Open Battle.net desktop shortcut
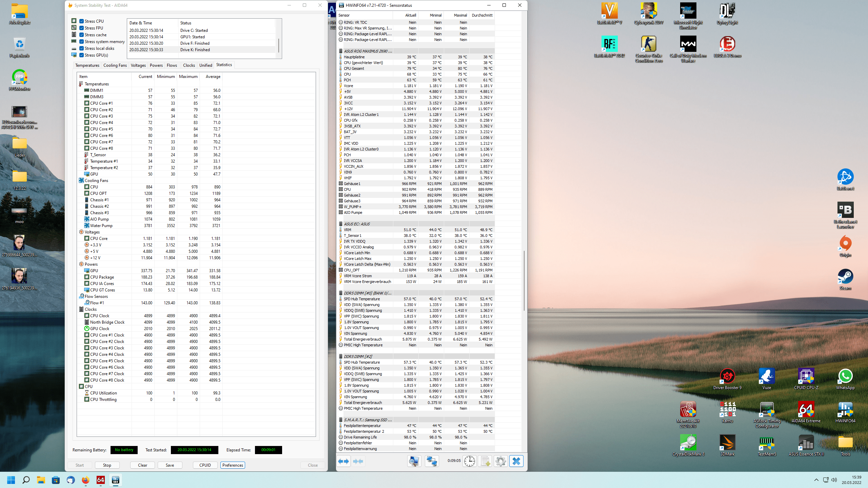The image size is (868, 488). [845, 179]
